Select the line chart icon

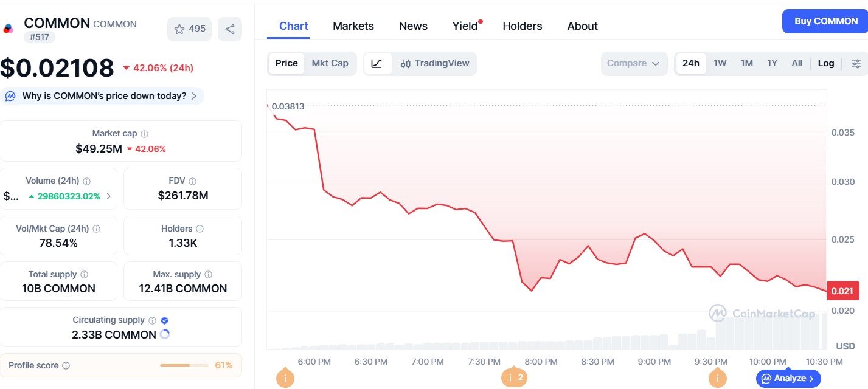(377, 63)
